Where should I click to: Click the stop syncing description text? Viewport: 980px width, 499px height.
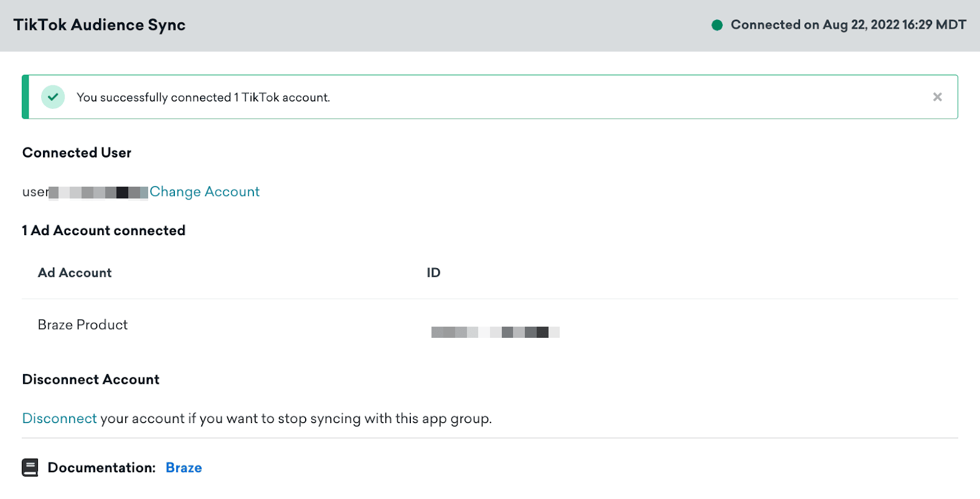(x=296, y=419)
